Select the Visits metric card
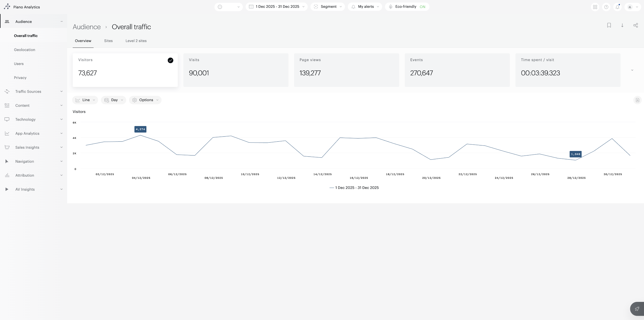The height and width of the screenshot is (320, 644). (x=236, y=70)
